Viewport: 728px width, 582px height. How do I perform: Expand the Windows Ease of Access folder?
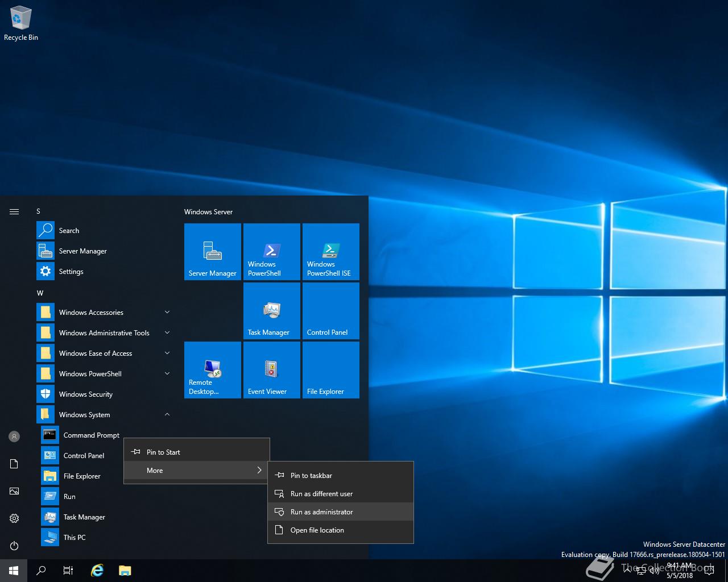tap(104, 353)
